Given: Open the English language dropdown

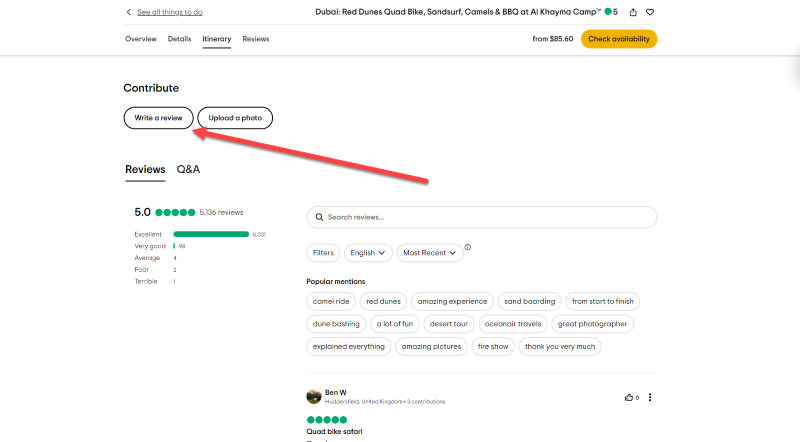Looking at the screenshot, I should 368,253.
